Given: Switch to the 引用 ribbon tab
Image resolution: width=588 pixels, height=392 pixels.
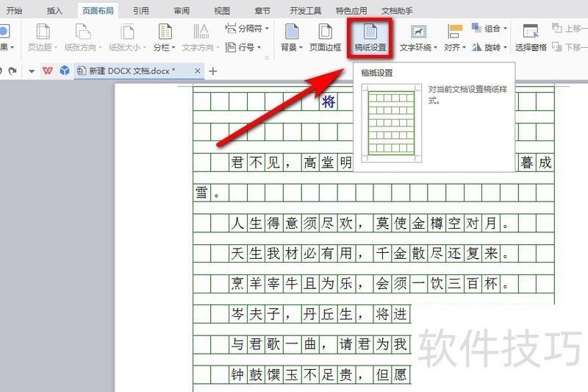Looking at the screenshot, I should point(141,10).
